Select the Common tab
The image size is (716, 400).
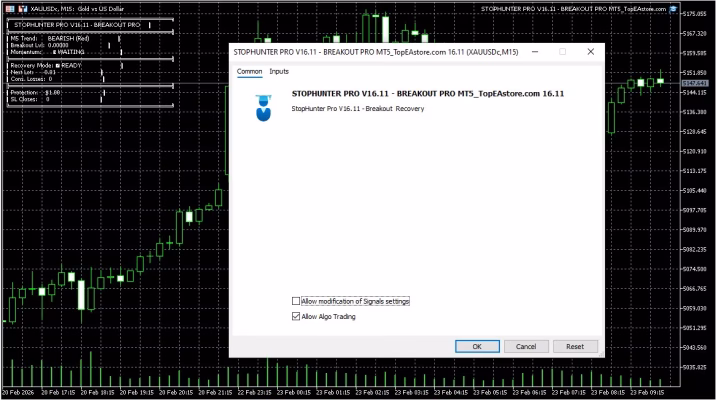click(249, 71)
